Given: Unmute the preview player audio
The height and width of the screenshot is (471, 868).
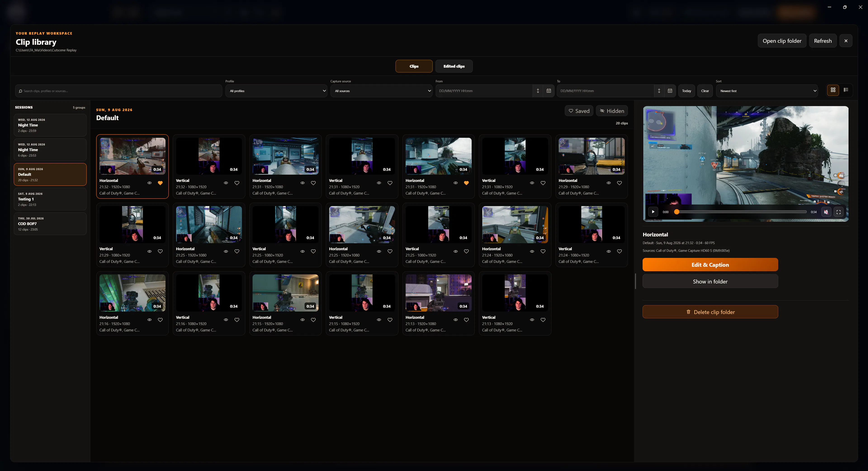Looking at the screenshot, I should 826,212.
